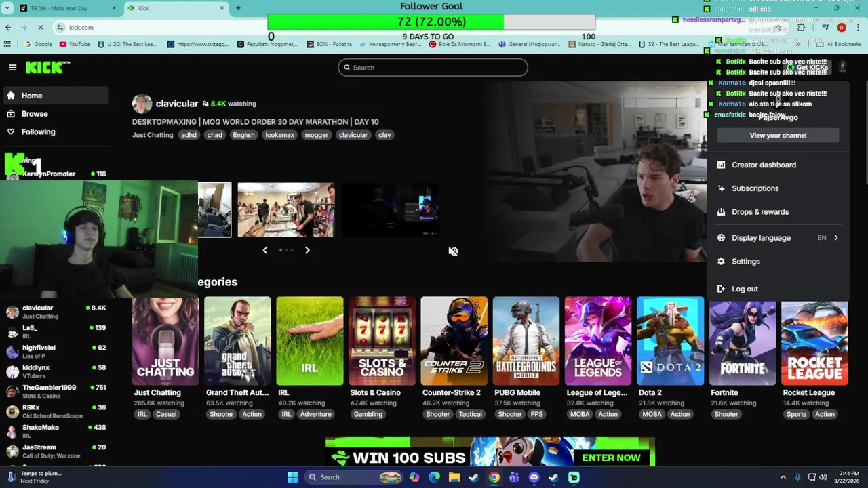Open the Kick hamburger sidebar menu
Viewport: 868px width, 488px height.
[x=12, y=67]
